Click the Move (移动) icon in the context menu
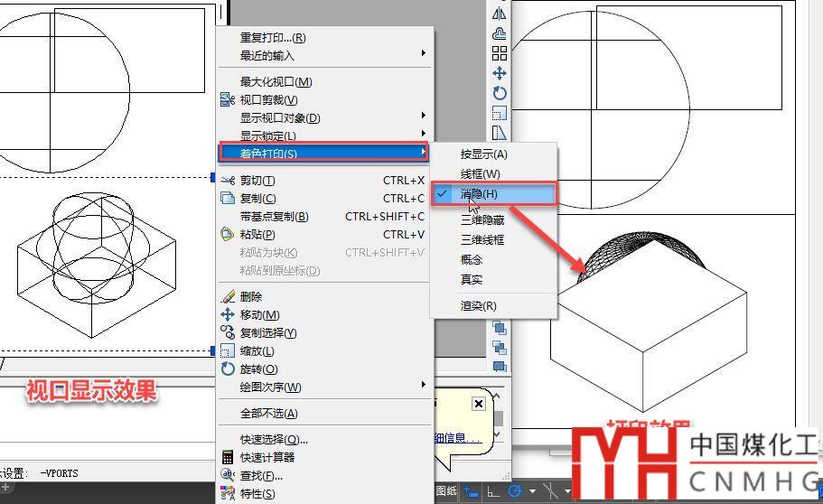 228,314
